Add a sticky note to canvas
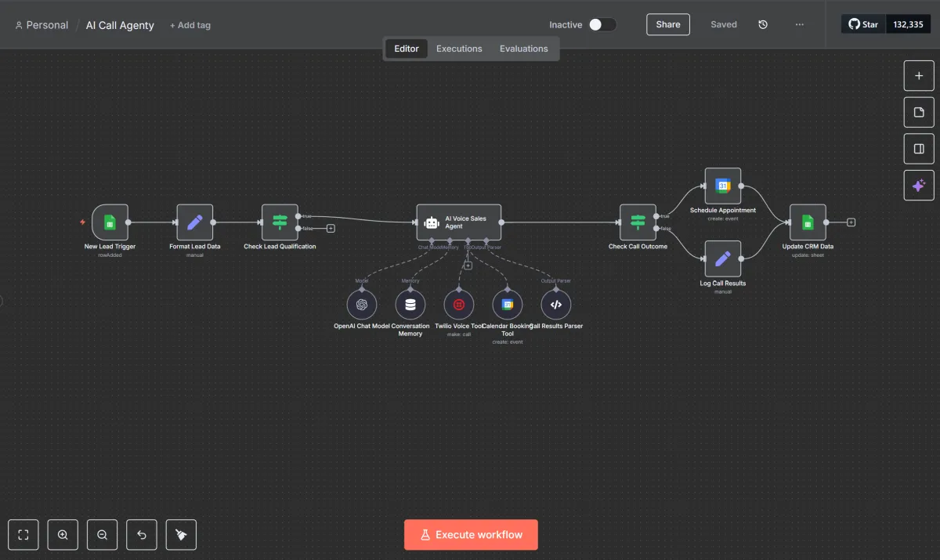Screen dimensions: 940x560 [919, 112]
